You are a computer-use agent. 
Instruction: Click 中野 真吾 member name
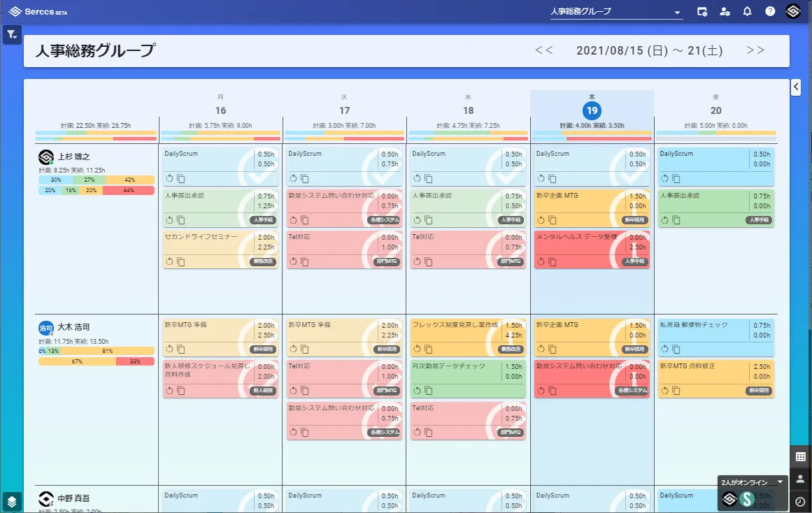(73, 498)
